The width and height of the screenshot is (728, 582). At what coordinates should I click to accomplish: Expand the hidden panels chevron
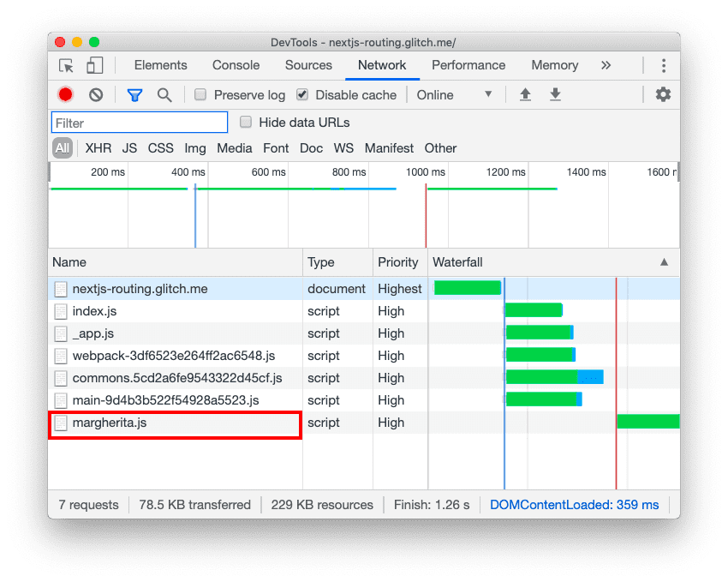tap(606, 65)
